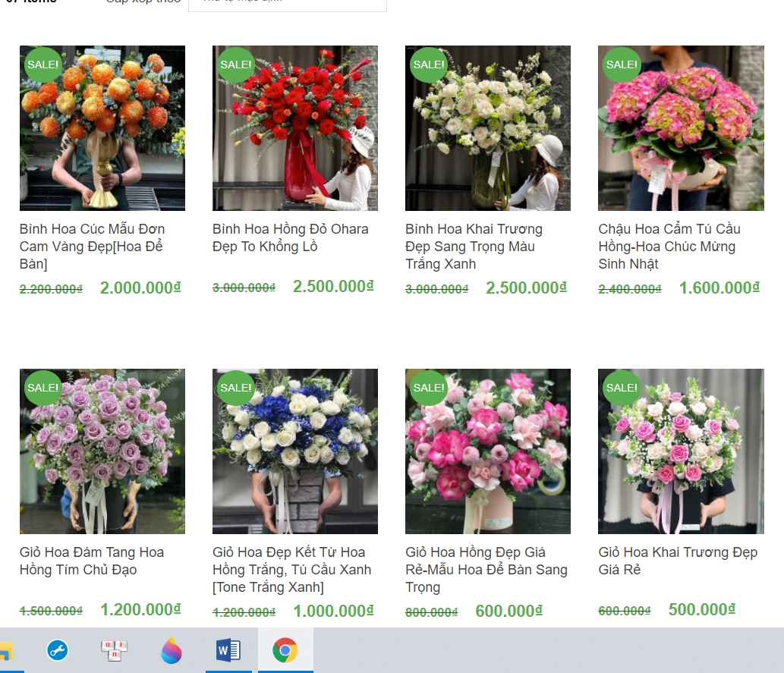
Task: Switch to Microsoft Word in taskbar
Action: point(228,650)
